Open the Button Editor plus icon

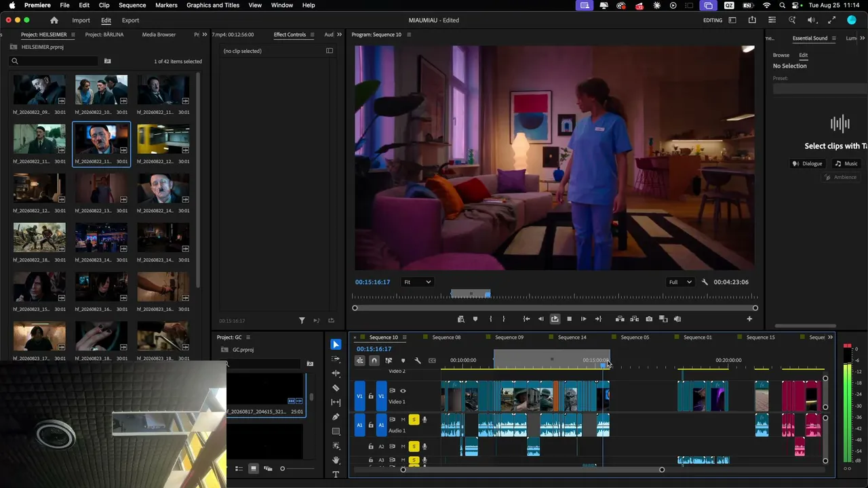[x=749, y=319]
